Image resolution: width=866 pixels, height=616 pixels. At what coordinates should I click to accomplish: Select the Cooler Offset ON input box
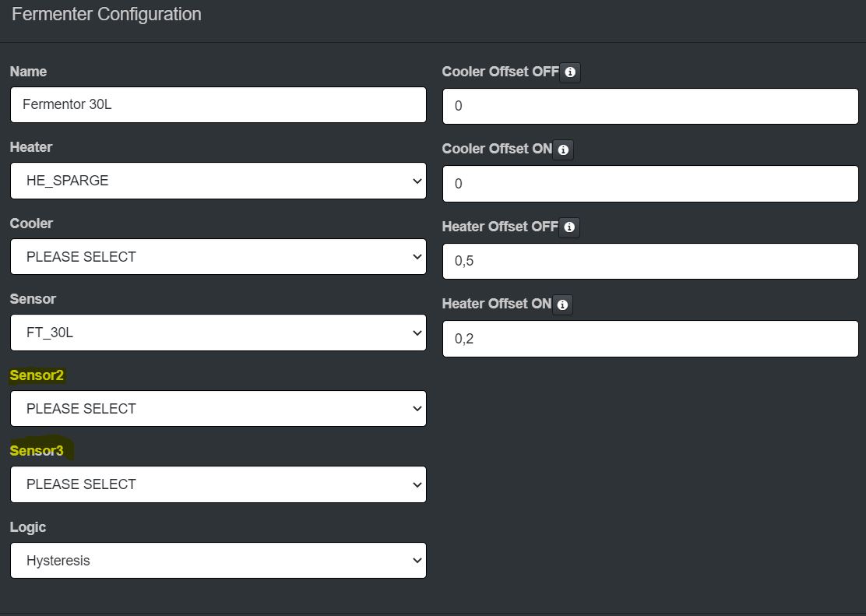click(x=650, y=184)
